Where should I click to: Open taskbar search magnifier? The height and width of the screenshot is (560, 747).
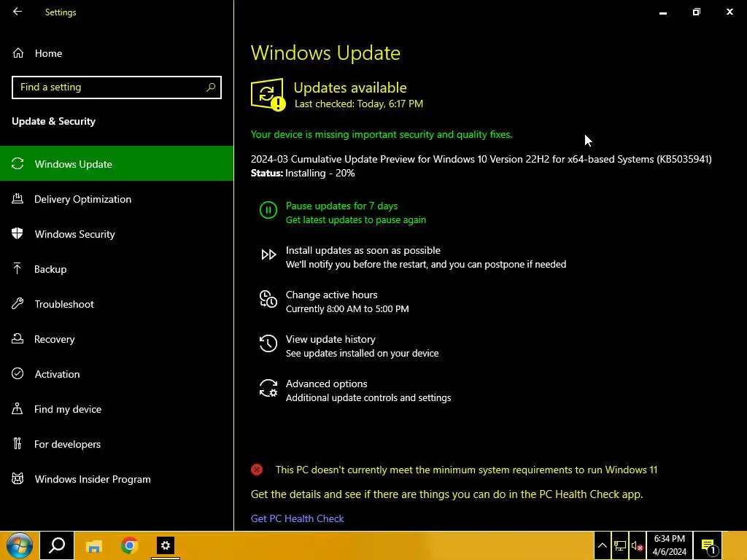(57, 545)
